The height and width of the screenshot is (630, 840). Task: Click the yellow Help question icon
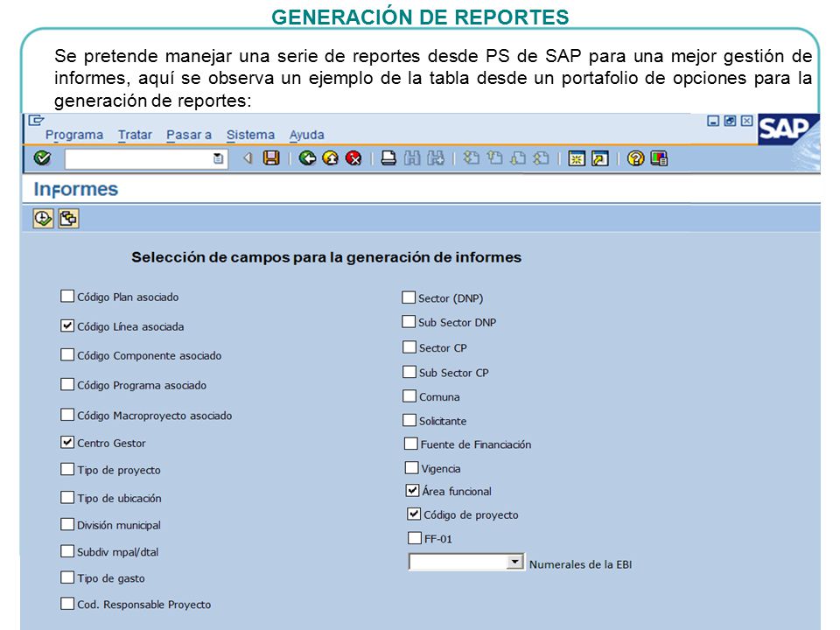coord(635,158)
